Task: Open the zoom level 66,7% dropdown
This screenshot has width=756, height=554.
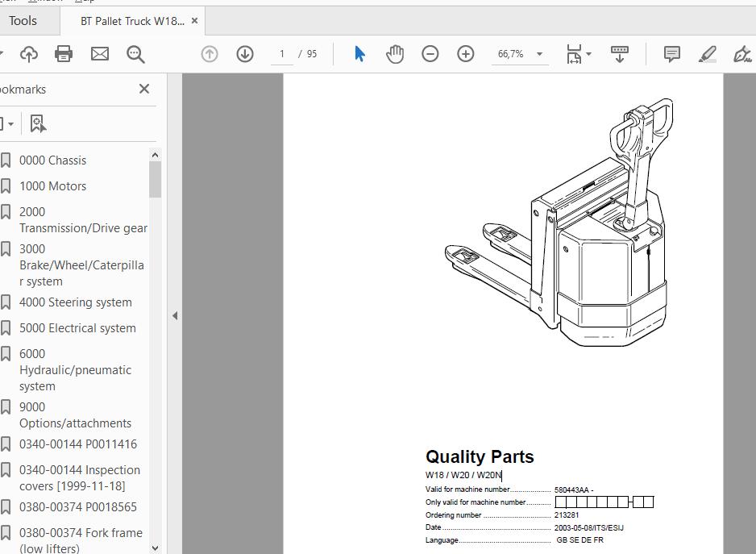Action: click(x=539, y=54)
